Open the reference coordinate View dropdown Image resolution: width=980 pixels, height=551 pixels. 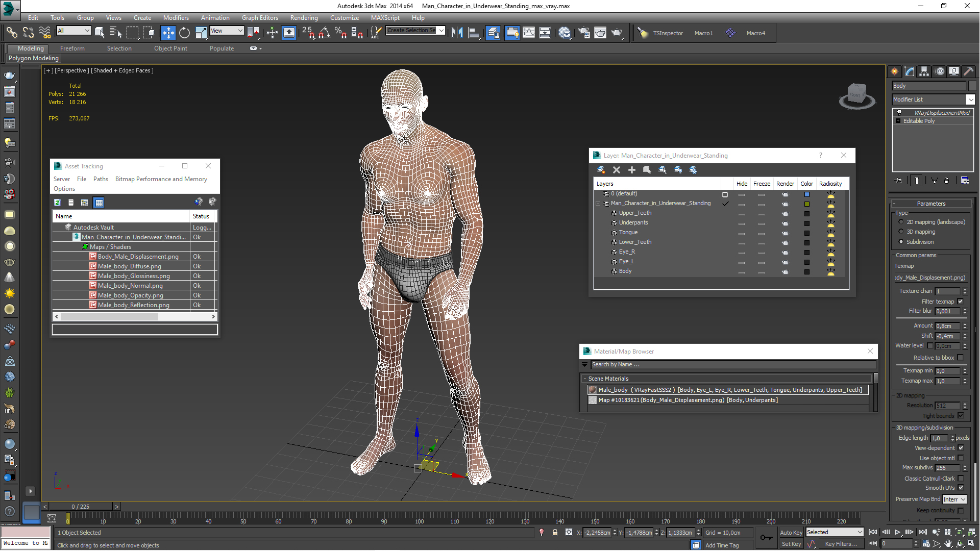click(x=227, y=31)
